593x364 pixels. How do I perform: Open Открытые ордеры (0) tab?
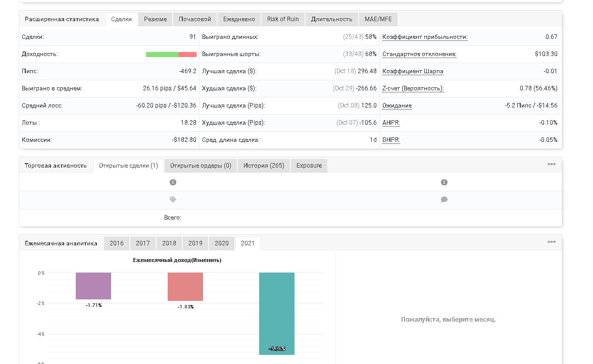click(201, 166)
